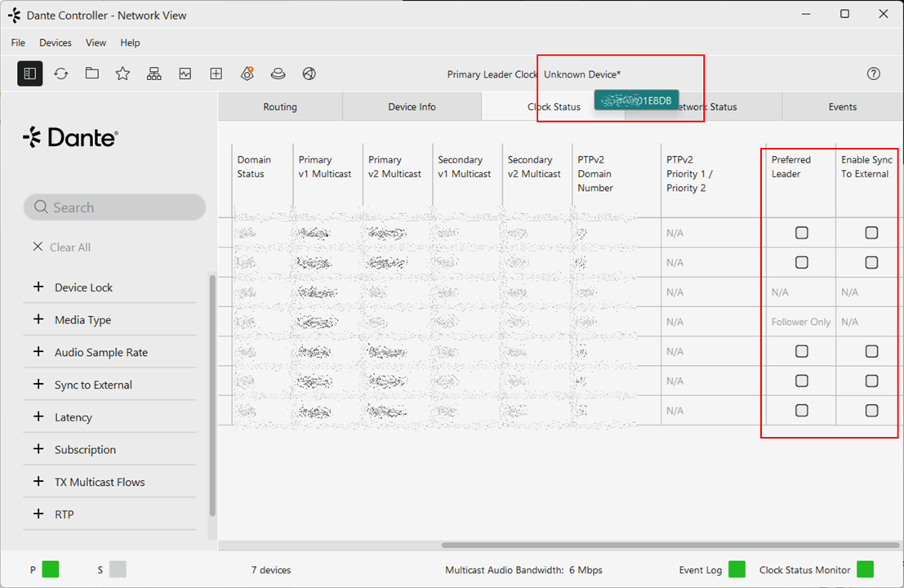Click the refresh devices toolbar icon
904x588 pixels.
(x=61, y=73)
